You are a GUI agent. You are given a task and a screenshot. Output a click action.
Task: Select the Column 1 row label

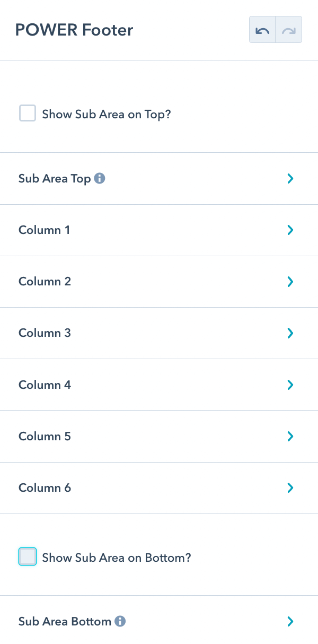pos(44,230)
